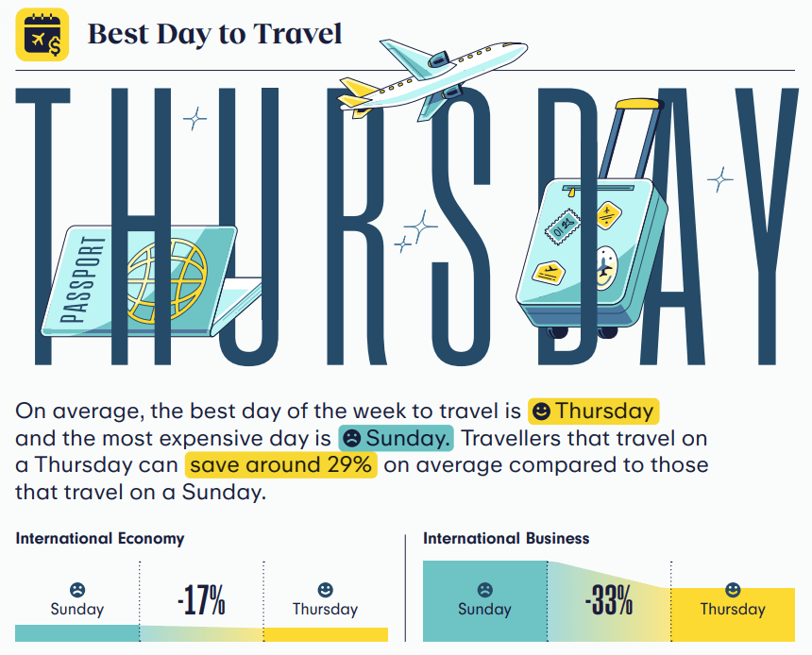Click the smiley face above Economy Thursday
Screen dimensions: 812x655
325,590
